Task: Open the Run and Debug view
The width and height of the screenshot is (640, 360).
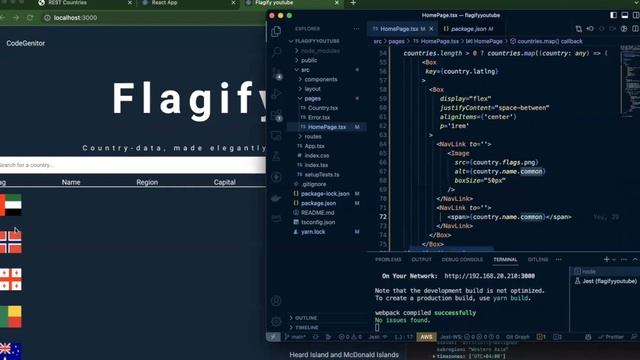Action: coord(276,94)
